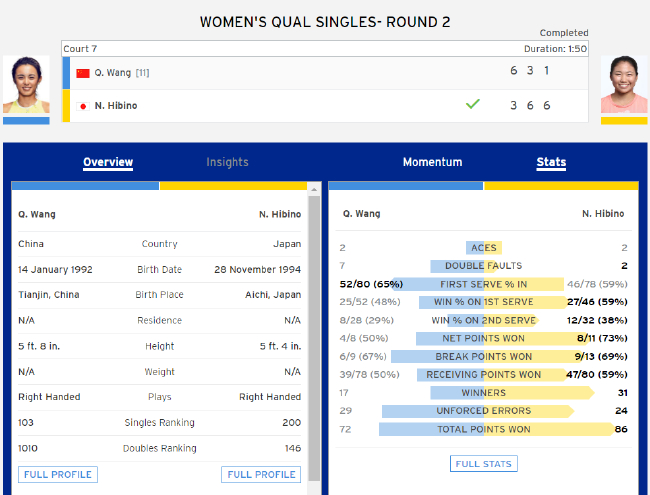The height and width of the screenshot is (495, 650).
Task: Open Q. Wang's player photo
Action: tap(26, 86)
